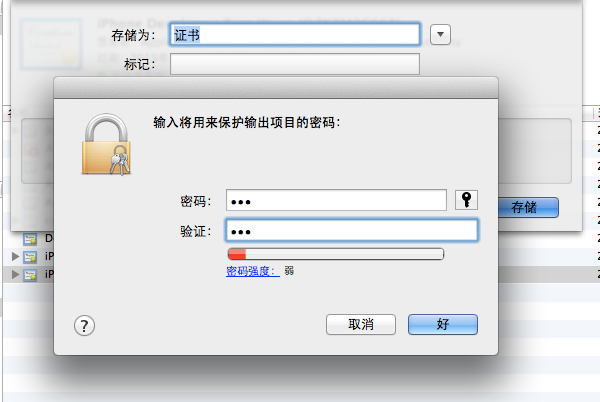Screen dimensions: 600x402
Task: Focus the 验证 verify field
Action: [x=351, y=230]
